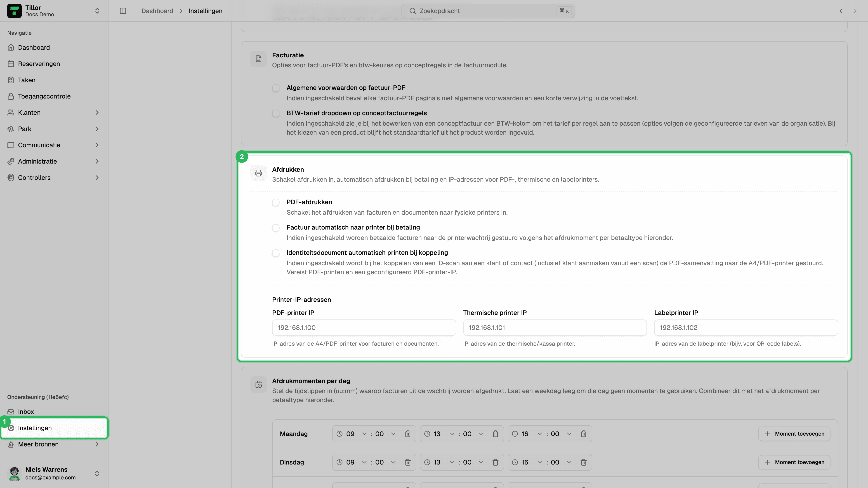868x488 pixels.
Task: Click the Meer bronnen siren icon
Action: (11, 444)
